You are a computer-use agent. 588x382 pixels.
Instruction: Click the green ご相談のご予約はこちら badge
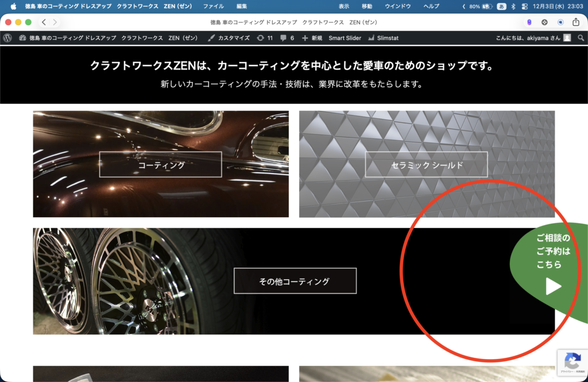click(551, 264)
